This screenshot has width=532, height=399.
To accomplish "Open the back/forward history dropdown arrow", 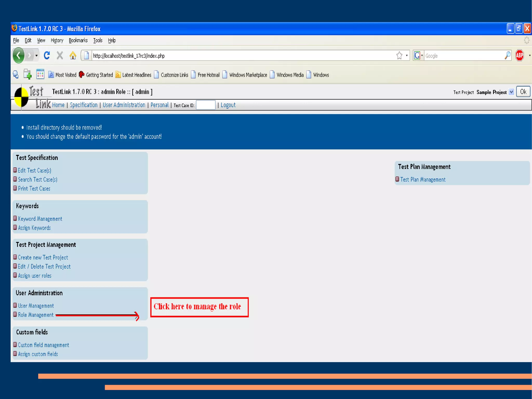I will [x=37, y=56].
